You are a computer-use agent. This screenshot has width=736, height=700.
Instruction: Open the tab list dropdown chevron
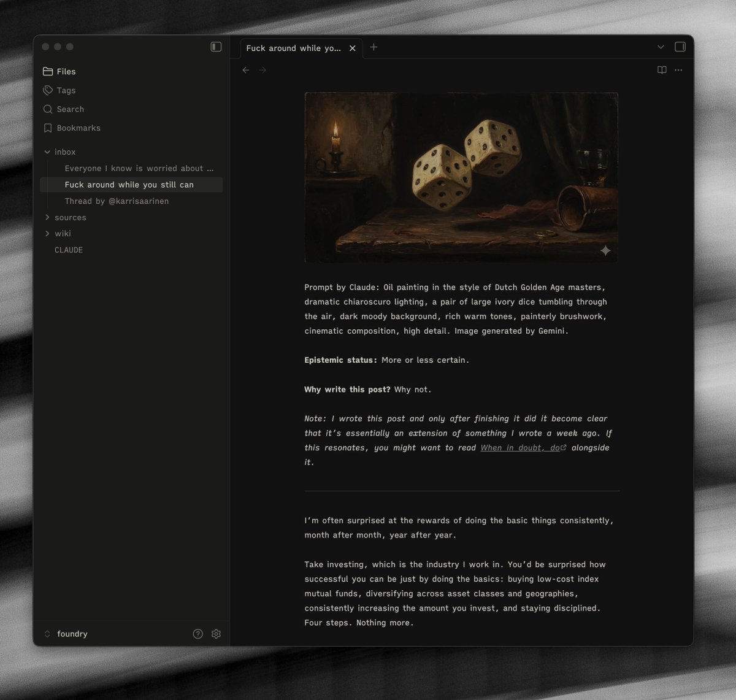[661, 47]
